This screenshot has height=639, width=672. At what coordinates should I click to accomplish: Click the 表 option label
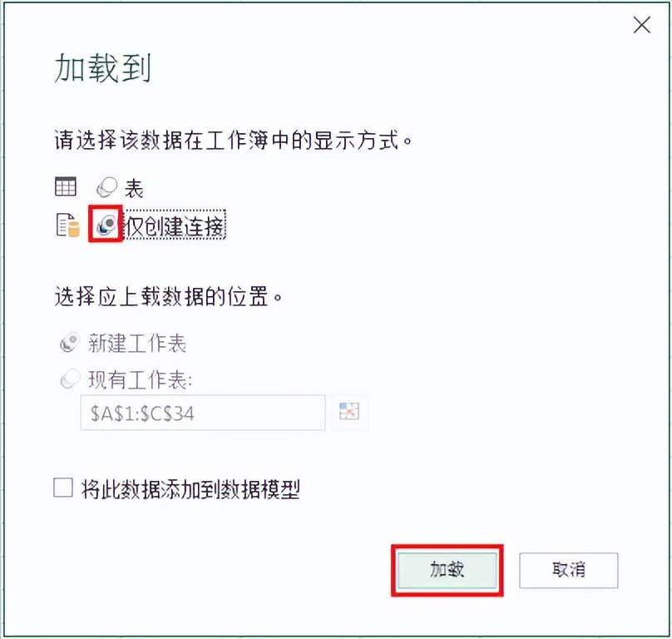[134, 188]
